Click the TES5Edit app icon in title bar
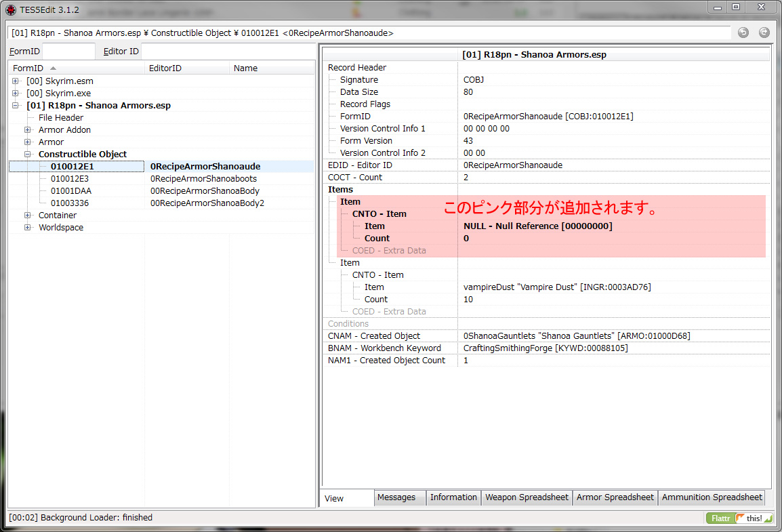 coord(10,9)
